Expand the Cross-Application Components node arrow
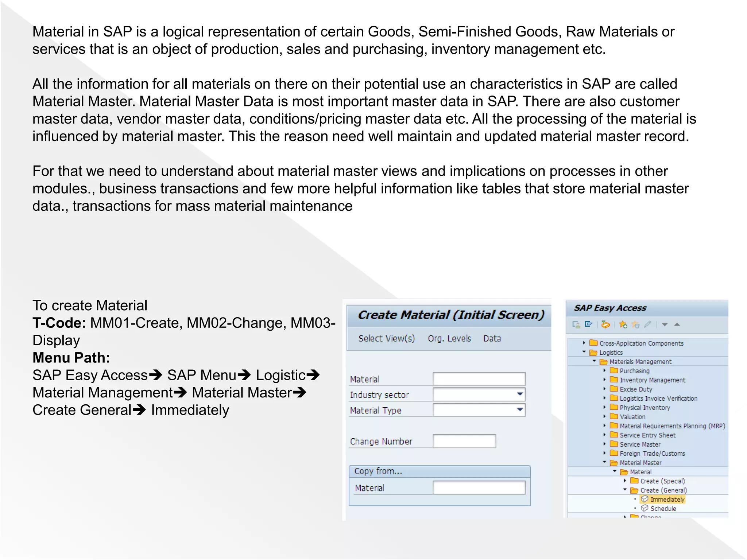The image size is (747, 560). [584, 343]
